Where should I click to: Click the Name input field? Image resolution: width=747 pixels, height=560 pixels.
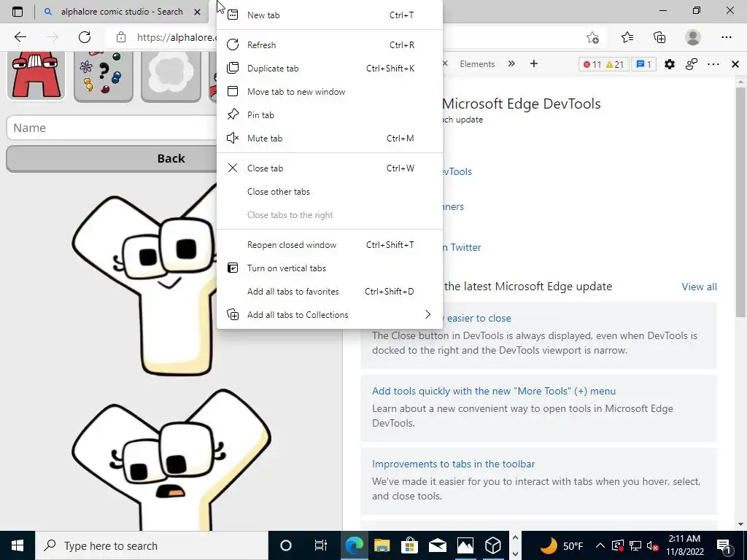pyautogui.click(x=112, y=128)
